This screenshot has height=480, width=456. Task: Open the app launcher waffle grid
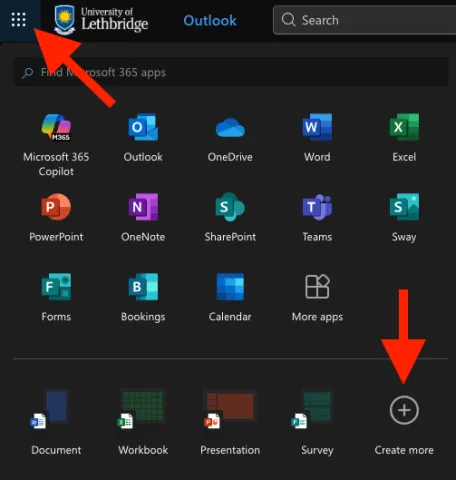[19, 20]
